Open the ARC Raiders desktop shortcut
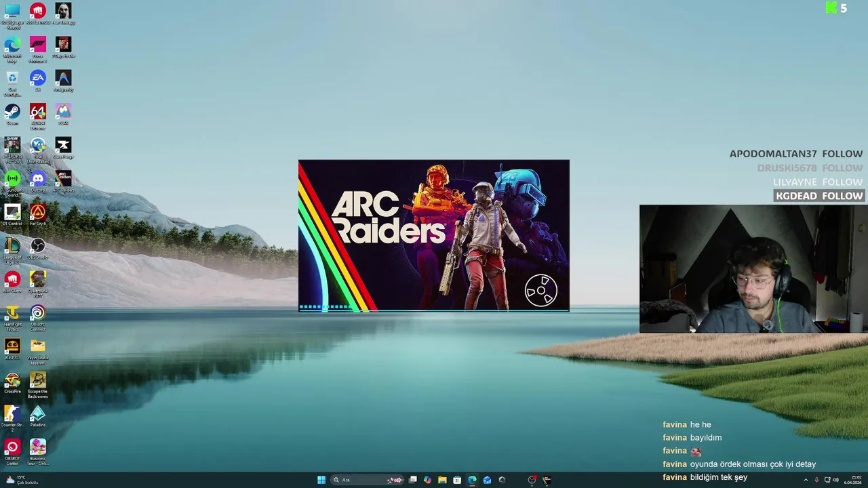868x488 pixels. coord(63,181)
